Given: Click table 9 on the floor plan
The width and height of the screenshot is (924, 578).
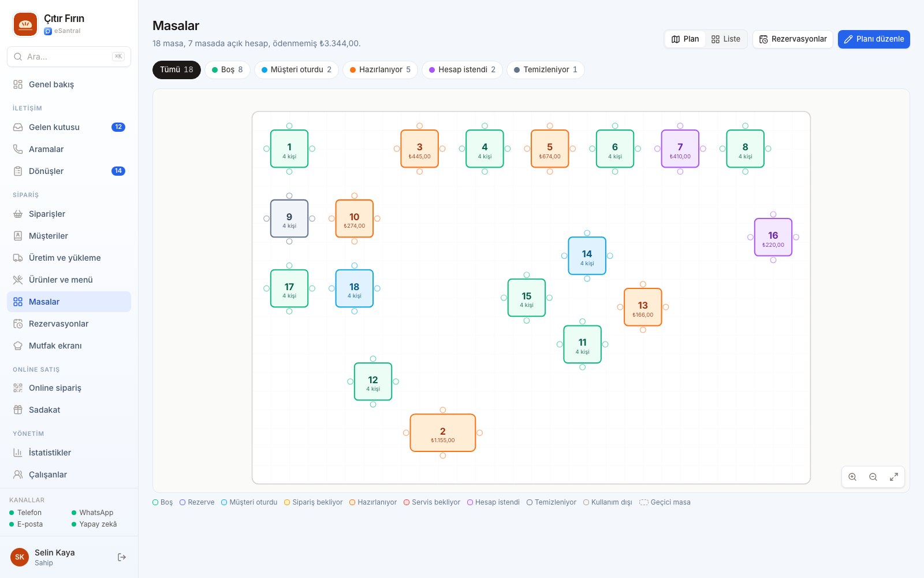Looking at the screenshot, I should pyautogui.click(x=289, y=218).
